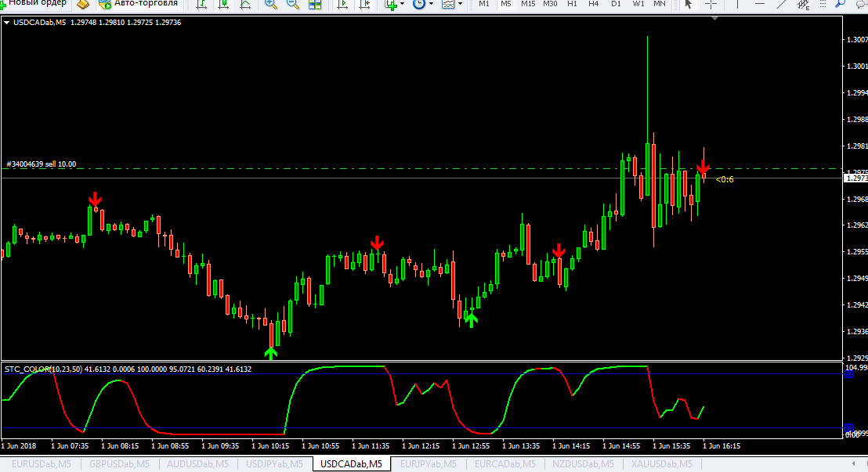Select the trendline drawing tool
Viewport: 868px width, 472px height.
pos(781,5)
